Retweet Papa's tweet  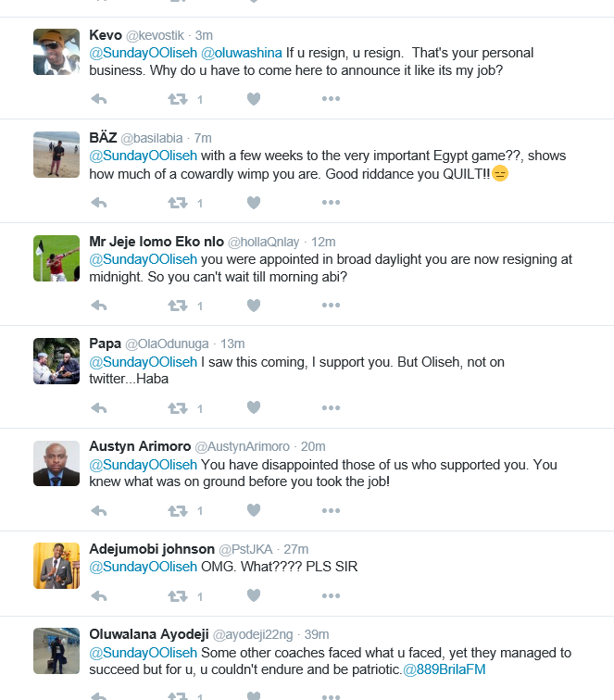tap(178, 408)
